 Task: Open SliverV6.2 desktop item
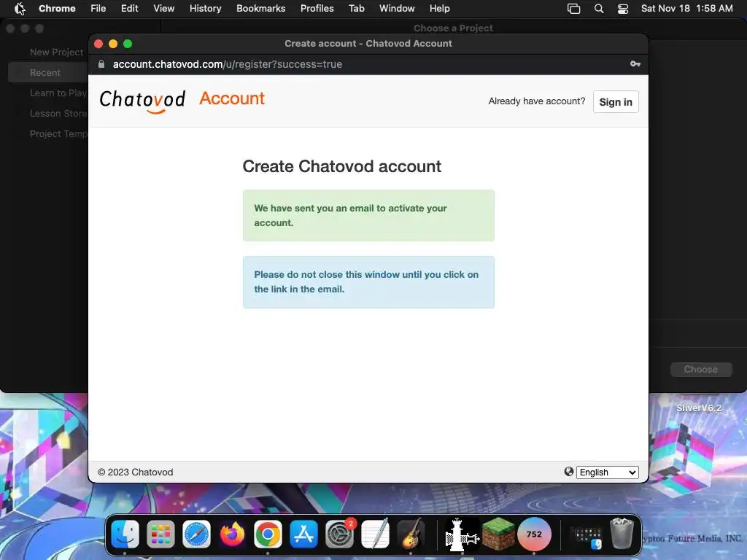(698, 408)
